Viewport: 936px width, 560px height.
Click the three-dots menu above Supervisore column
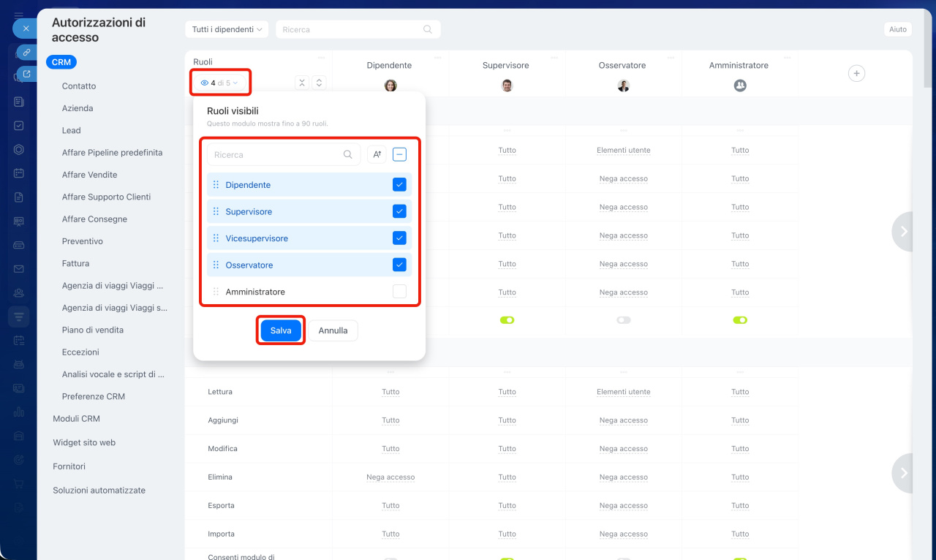(x=554, y=58)
